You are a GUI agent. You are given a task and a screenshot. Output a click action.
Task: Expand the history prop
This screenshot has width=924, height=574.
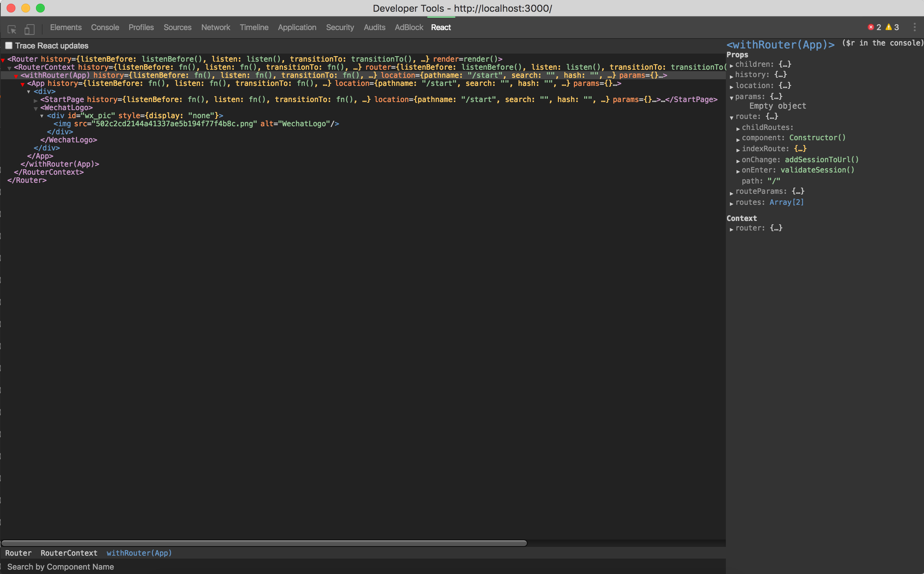click(x=731, y=76)
